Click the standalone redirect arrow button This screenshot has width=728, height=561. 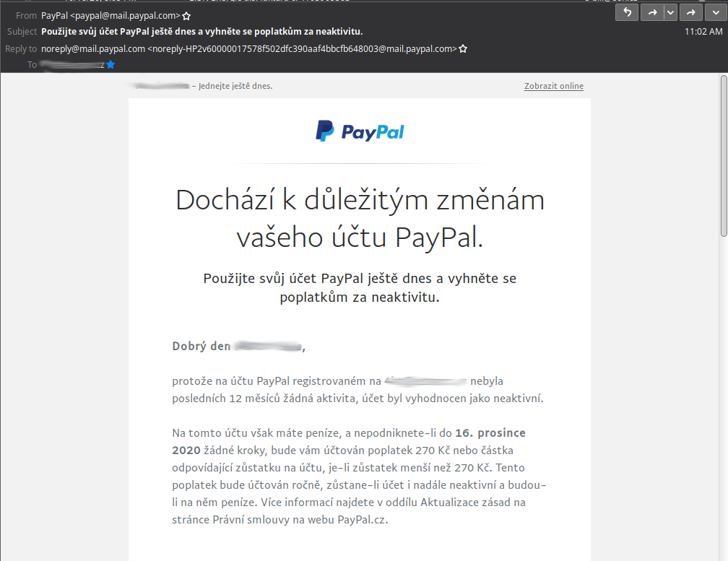(691, 12)
